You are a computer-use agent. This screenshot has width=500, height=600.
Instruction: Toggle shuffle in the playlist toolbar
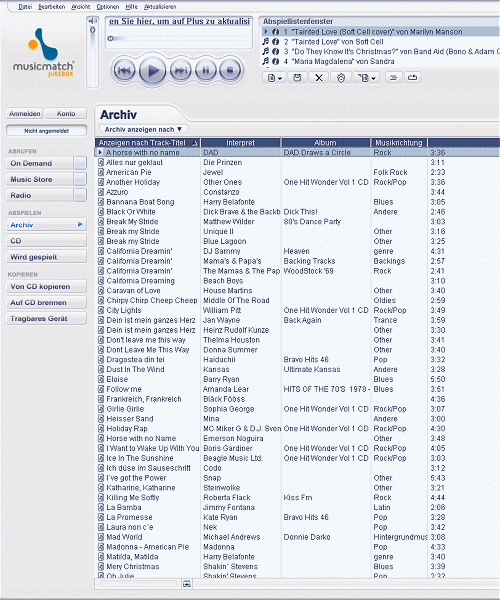tap(393, 78)
